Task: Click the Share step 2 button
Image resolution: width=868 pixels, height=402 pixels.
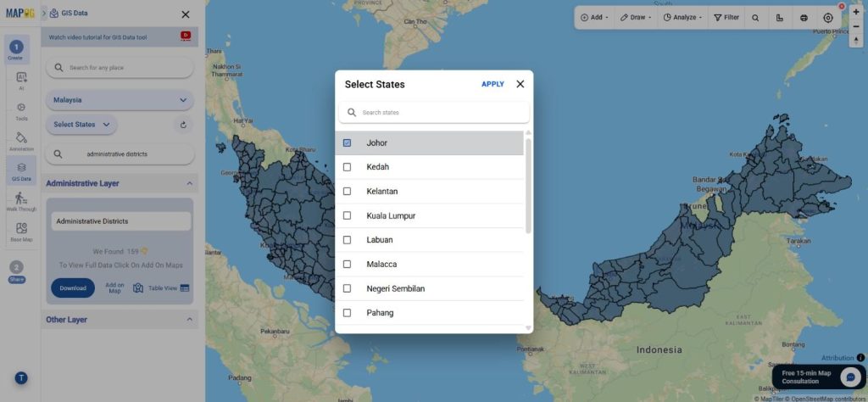Action: (17, 271)
